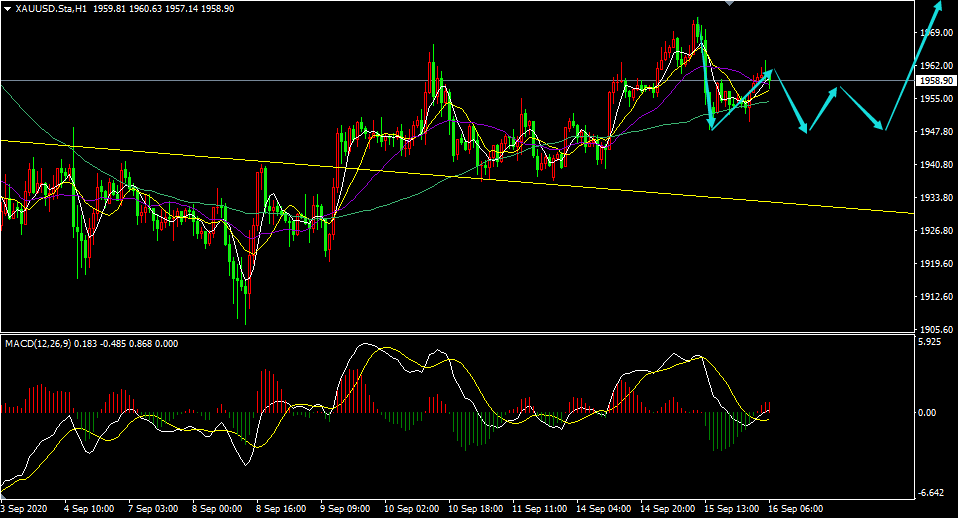Viewport: 958px width, 518px height.
Task: Click the 3 Sep 2020 date label
Action: (24, 509)
